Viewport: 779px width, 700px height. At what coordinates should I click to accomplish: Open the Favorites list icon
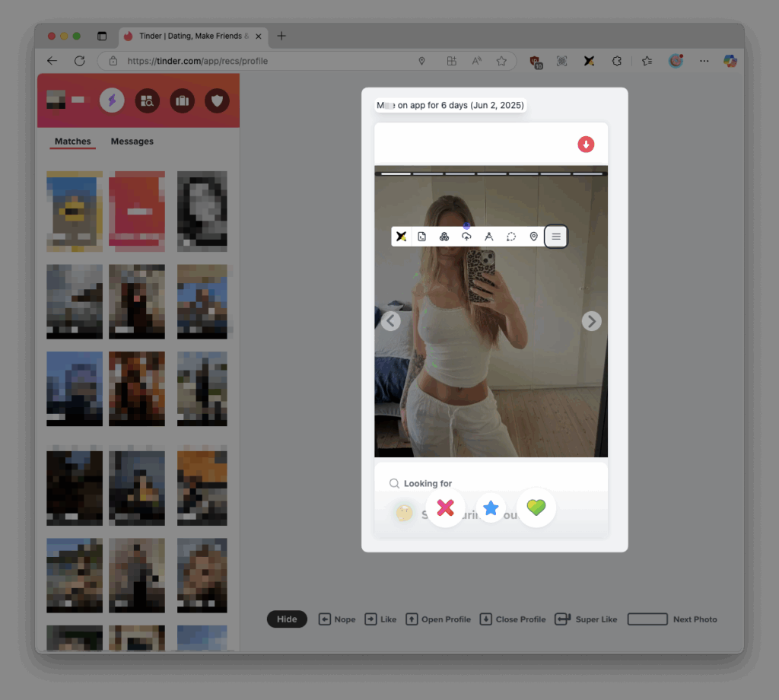tap(647, 61)
